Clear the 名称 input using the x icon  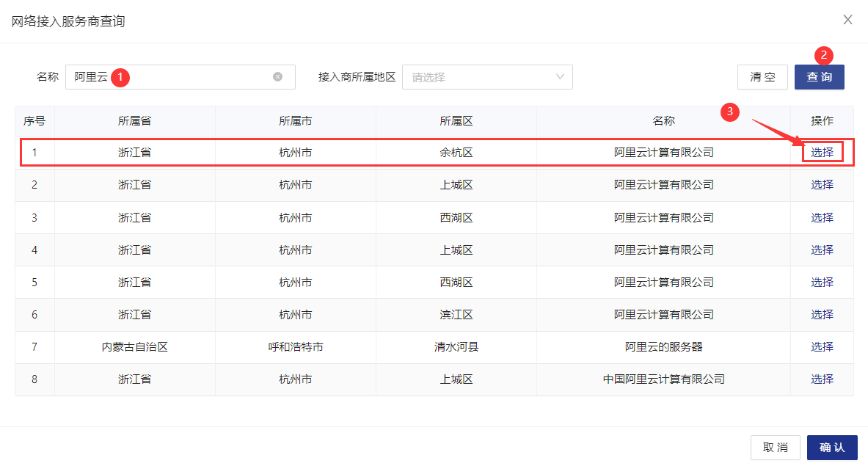pyautogui.click(x=277, y=77)
